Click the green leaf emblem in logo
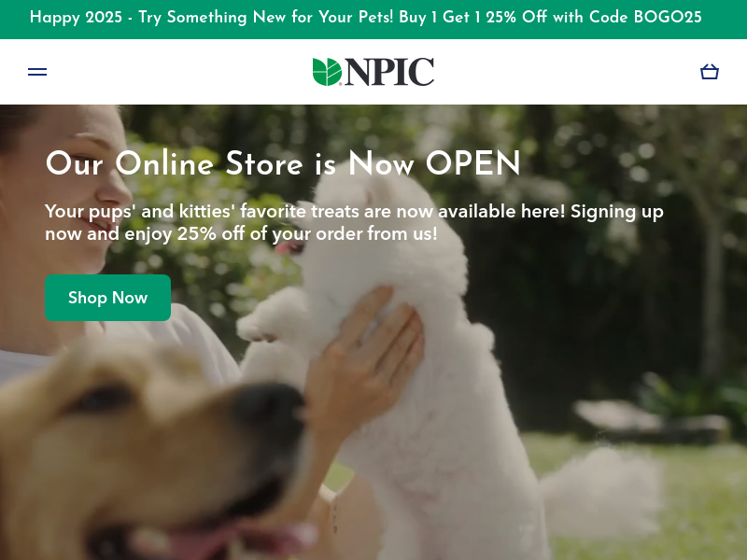The height and width of the screenshot is (560, 747). point(327,72)
